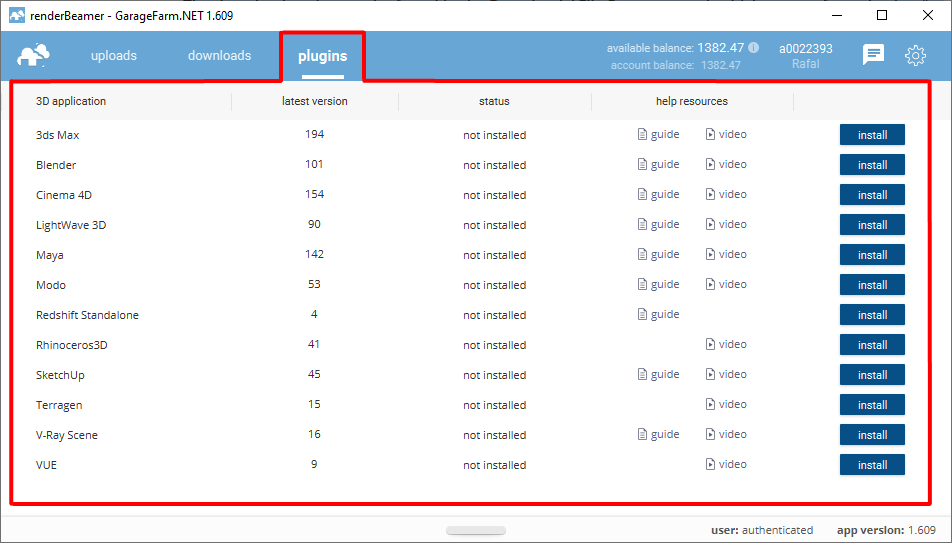The width and height of the screenshot is (952, 543).
Task: Install the Rhinoceros3D plugin
Action: tap(872, 345)
